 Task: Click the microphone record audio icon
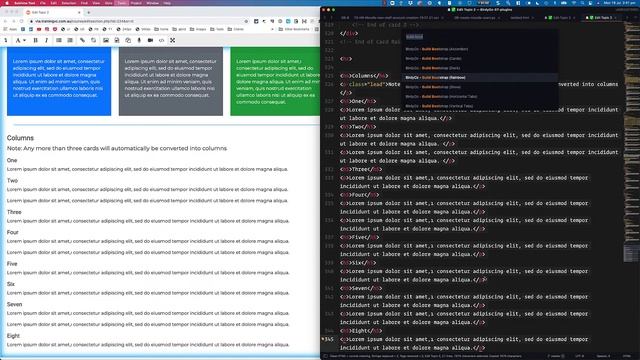coord(139,40)
